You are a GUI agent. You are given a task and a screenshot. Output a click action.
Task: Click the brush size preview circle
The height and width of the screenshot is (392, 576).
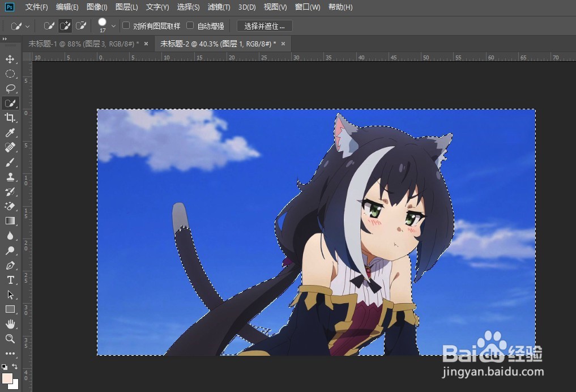coord(103,23)
